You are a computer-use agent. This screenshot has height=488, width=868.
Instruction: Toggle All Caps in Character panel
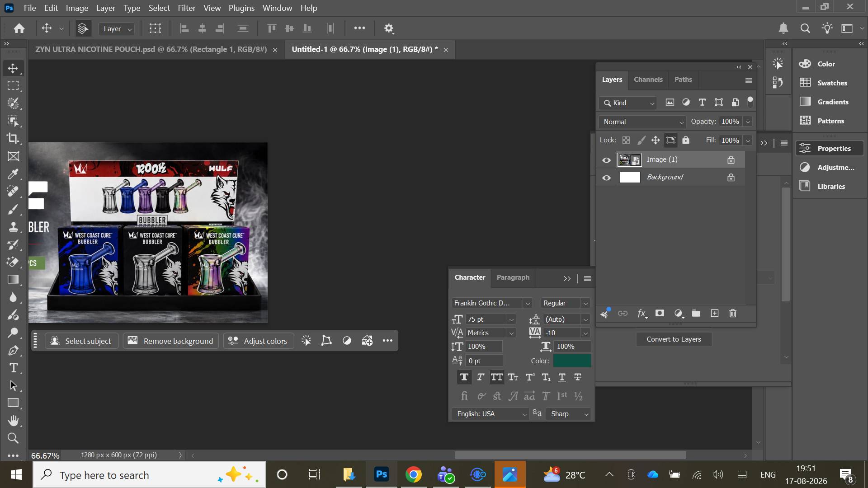496,377
